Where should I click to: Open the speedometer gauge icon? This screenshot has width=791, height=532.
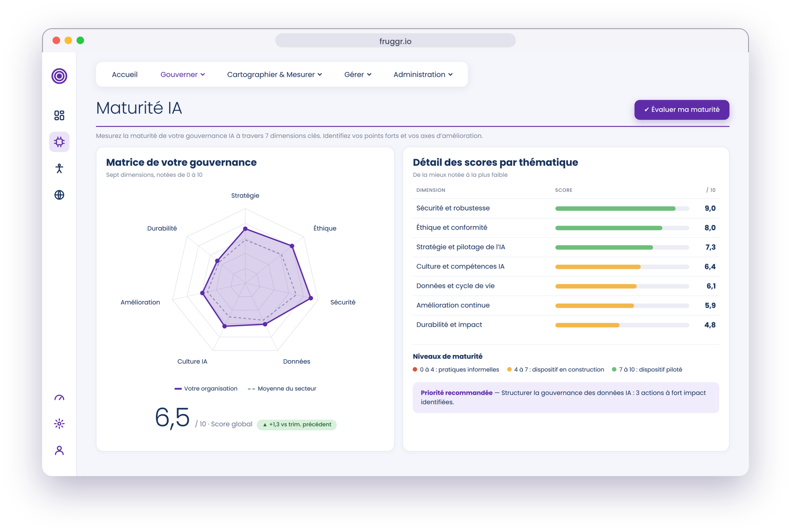[x=59, y=398]
